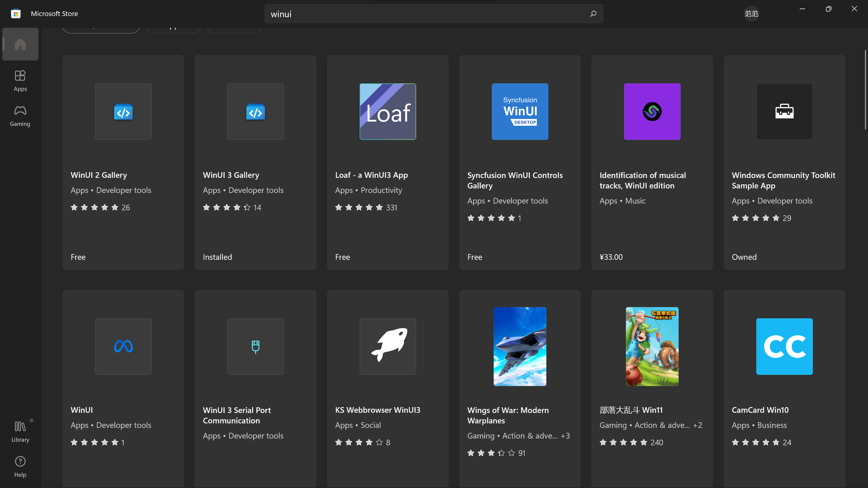Click the Microsoft Store logo
The width and height of the screenshot is (868, 488).
click(x=16, y=13)
